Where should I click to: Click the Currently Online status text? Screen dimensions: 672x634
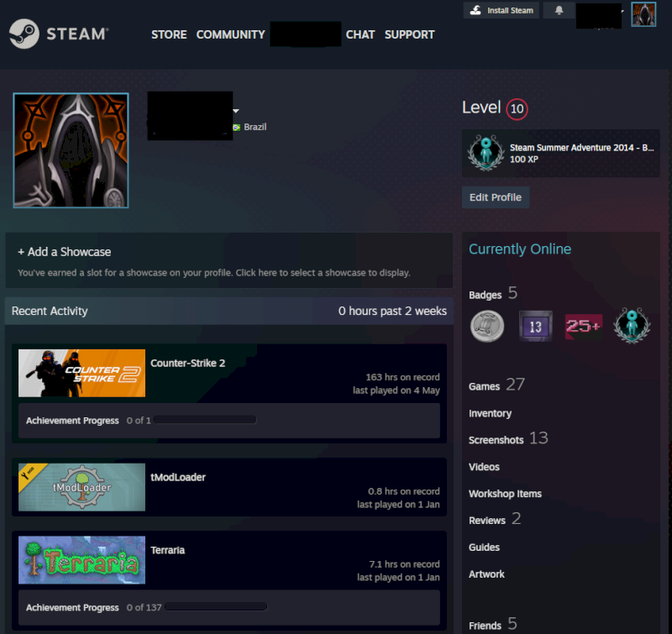[520, 249]
